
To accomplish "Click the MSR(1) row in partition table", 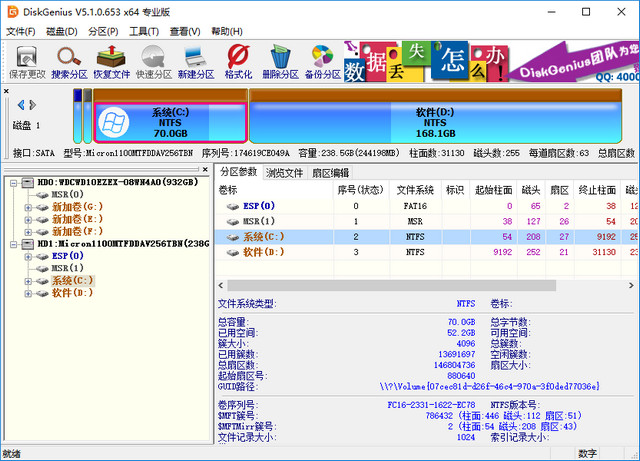I will click(x=427, y=221).
